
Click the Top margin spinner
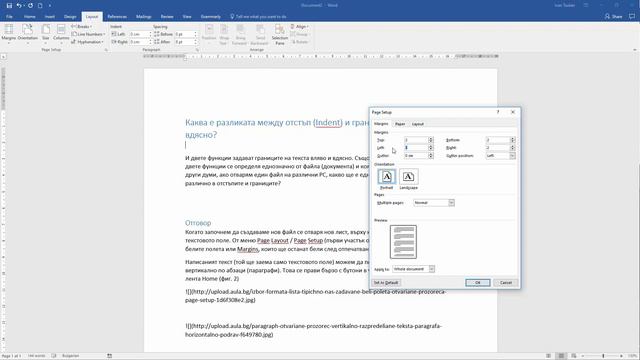(431, 140)
